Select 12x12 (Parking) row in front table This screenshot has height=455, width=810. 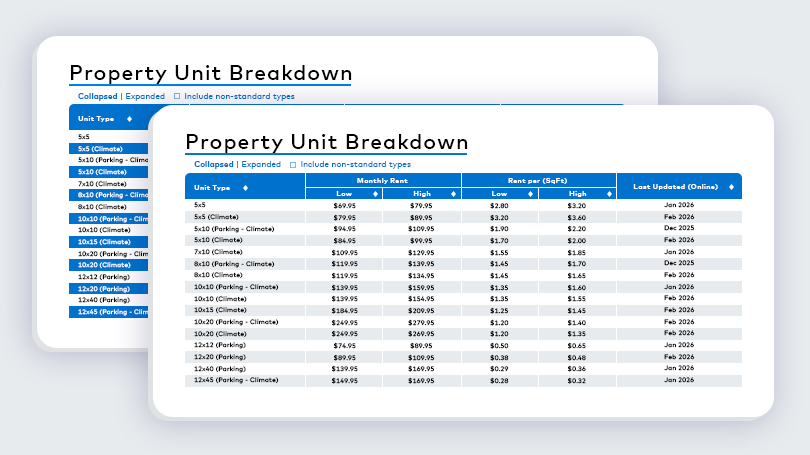click(x=463, y=345)
